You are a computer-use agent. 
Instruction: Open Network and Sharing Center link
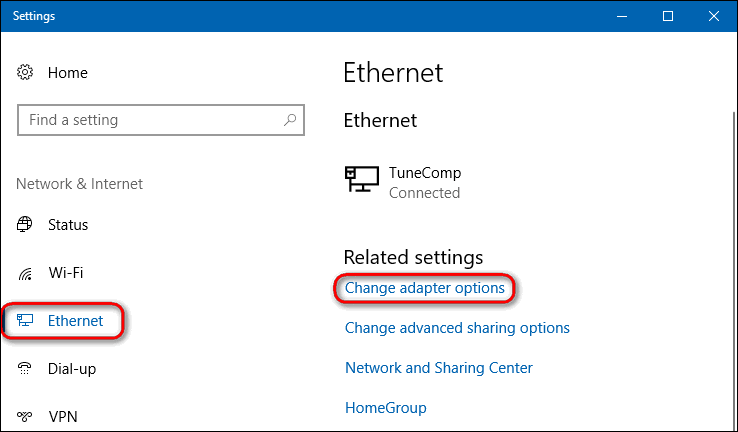tap(439, 368)
